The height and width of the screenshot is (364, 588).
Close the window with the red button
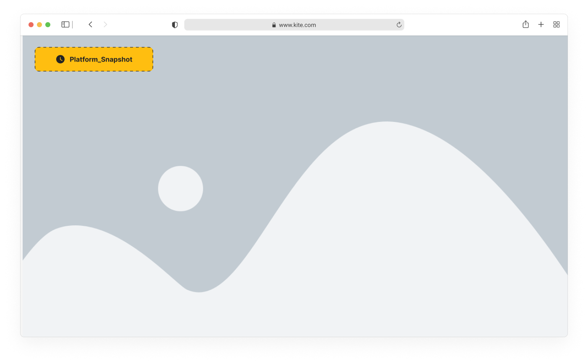pos(31,25)
